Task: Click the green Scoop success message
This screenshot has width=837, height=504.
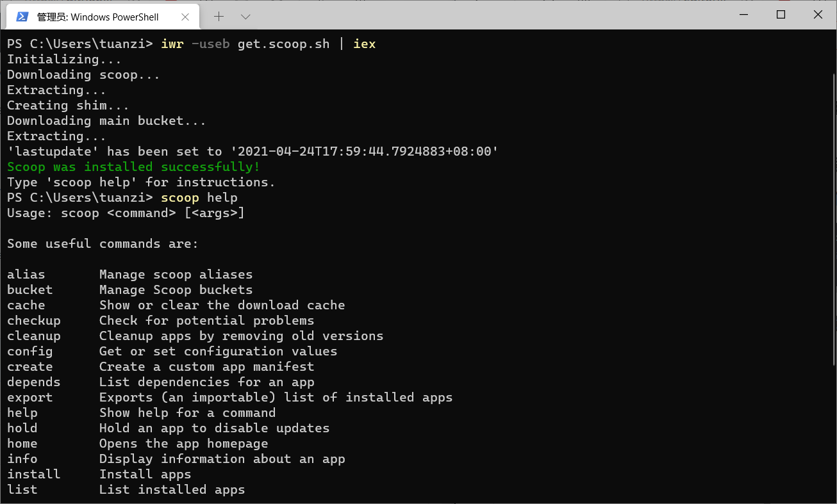Action: coord(133,167)
